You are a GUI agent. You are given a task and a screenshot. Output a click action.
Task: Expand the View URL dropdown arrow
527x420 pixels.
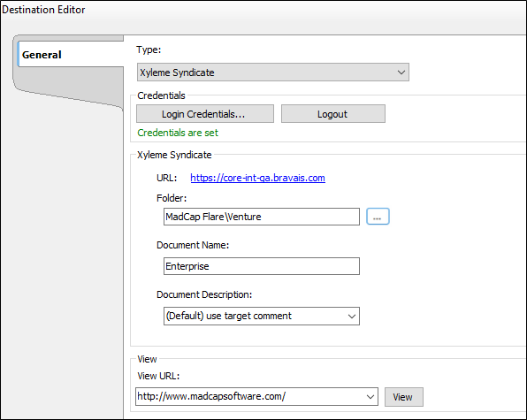(x=370, y=397)
